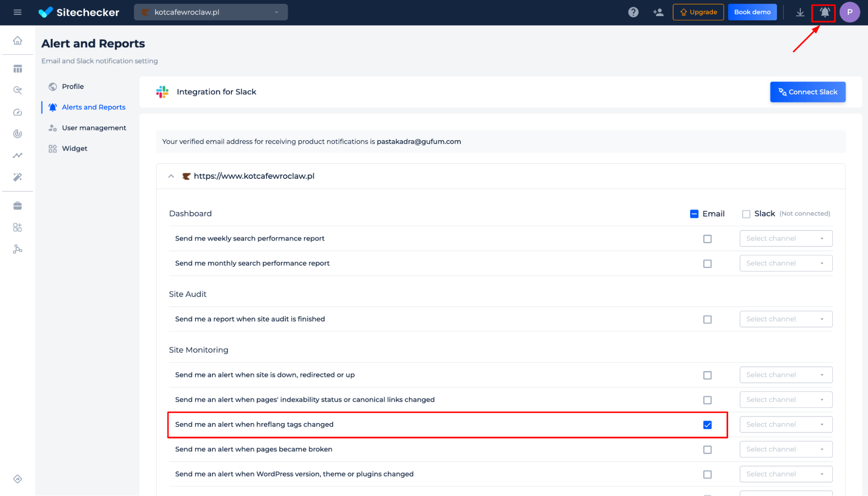Click the bell icon beside Alerts and Reports
Image resolution: width=868 pixels, height=496 pixels.
[53, 107]
